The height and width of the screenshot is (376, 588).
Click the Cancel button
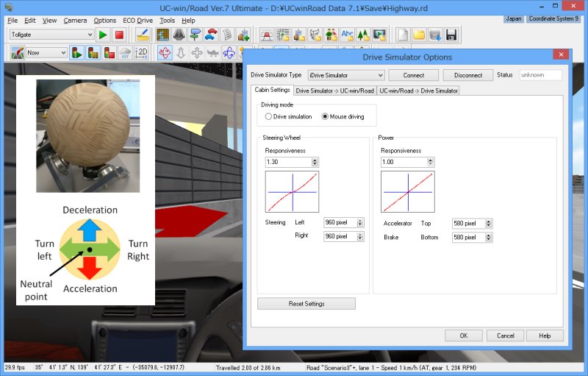pyautogui.click(x=505, y=336)
